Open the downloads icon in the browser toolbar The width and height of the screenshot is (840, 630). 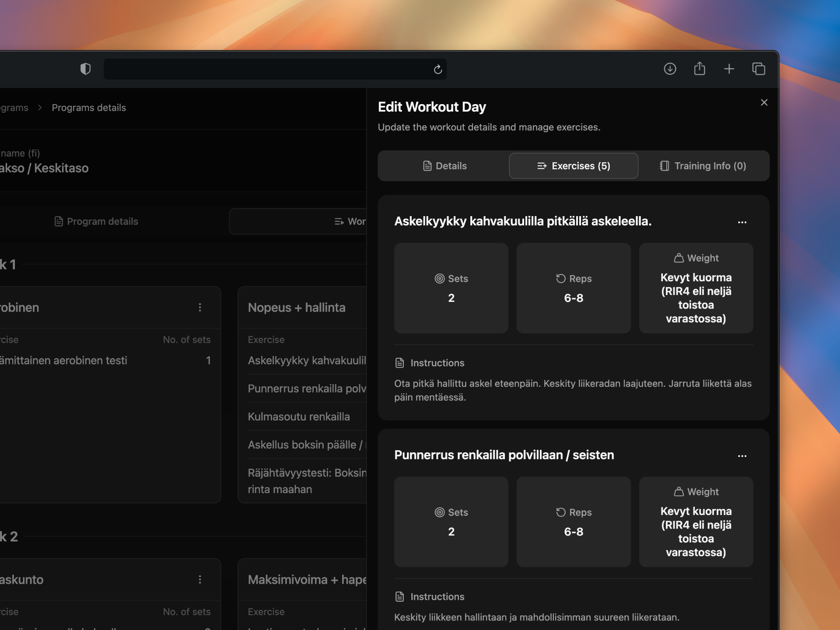(x=670, y=69)
